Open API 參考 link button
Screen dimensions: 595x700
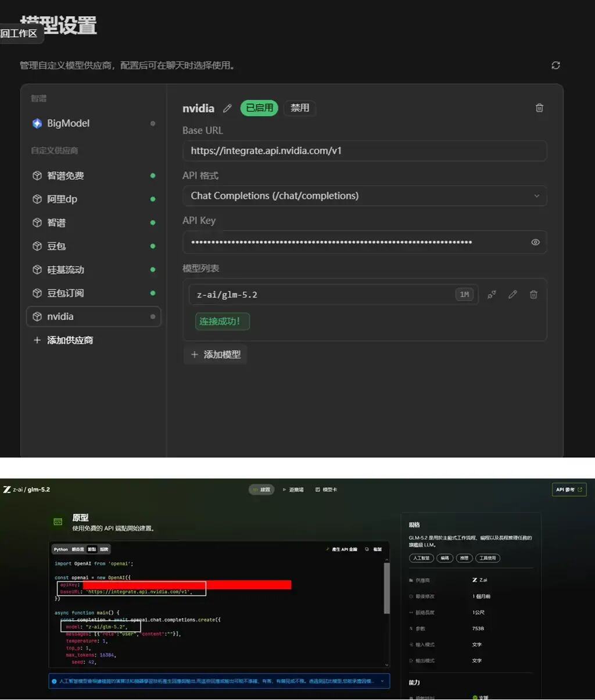coord(569,490)
